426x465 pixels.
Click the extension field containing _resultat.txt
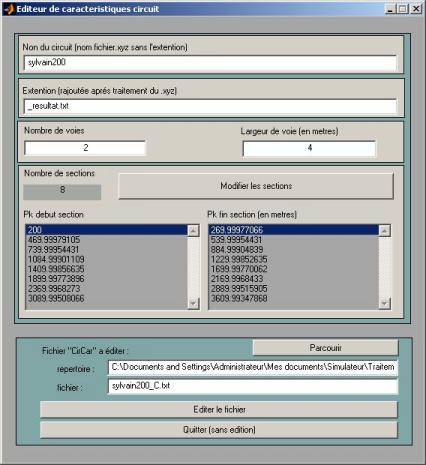coord(210,106)
